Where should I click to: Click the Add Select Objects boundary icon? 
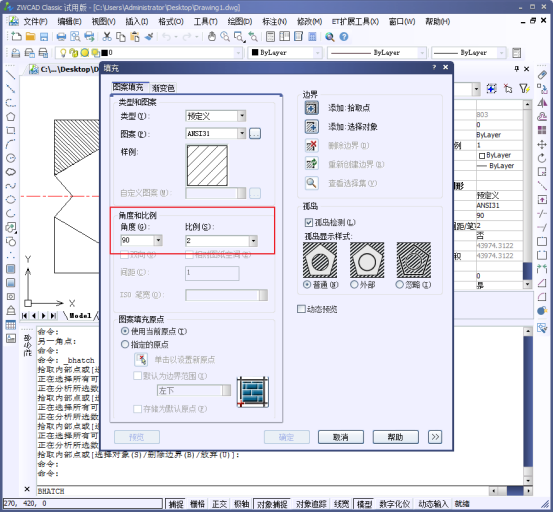[x=311, y=126]
